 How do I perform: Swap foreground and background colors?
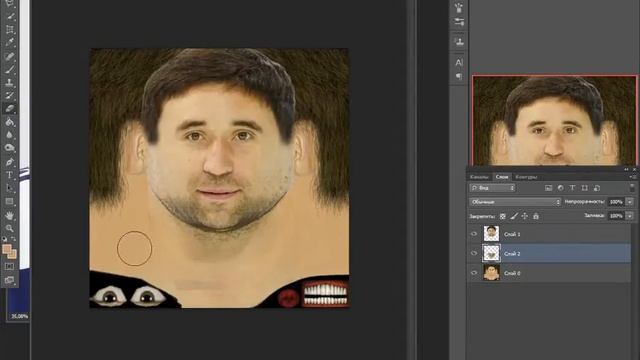coord(13,239)
